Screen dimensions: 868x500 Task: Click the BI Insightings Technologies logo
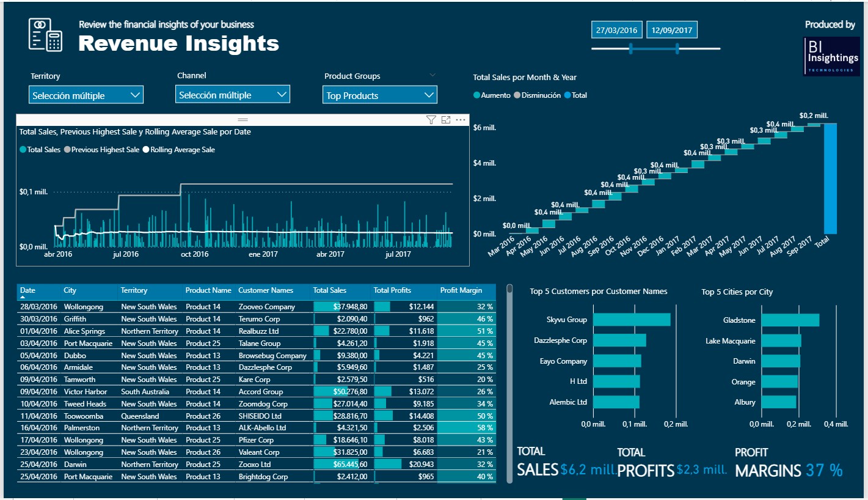pos(831,56)
